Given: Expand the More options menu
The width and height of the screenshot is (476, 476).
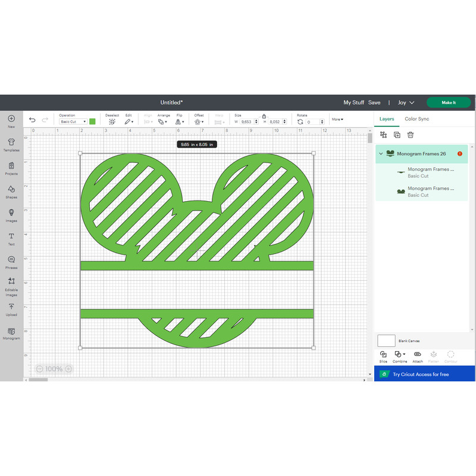Looking at the screenshot, I should (x=337, y=119).
